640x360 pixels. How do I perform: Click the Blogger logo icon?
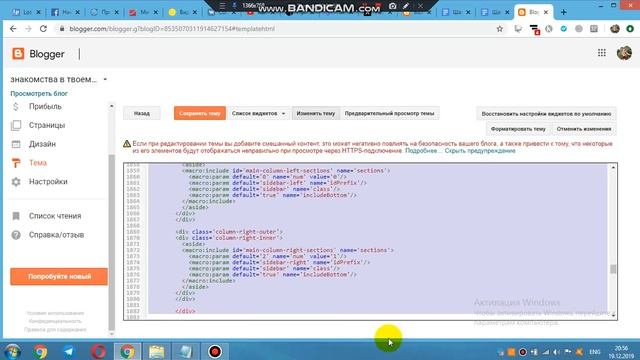pos(18,54)
